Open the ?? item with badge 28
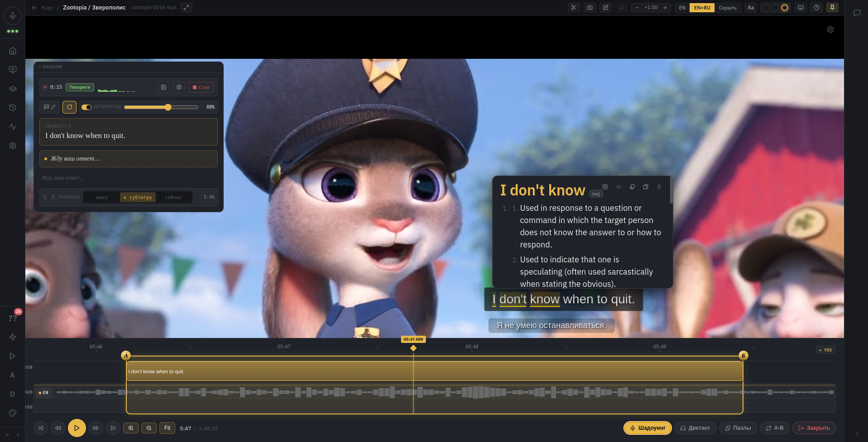The image size is (868, 442). pos(13,318)
